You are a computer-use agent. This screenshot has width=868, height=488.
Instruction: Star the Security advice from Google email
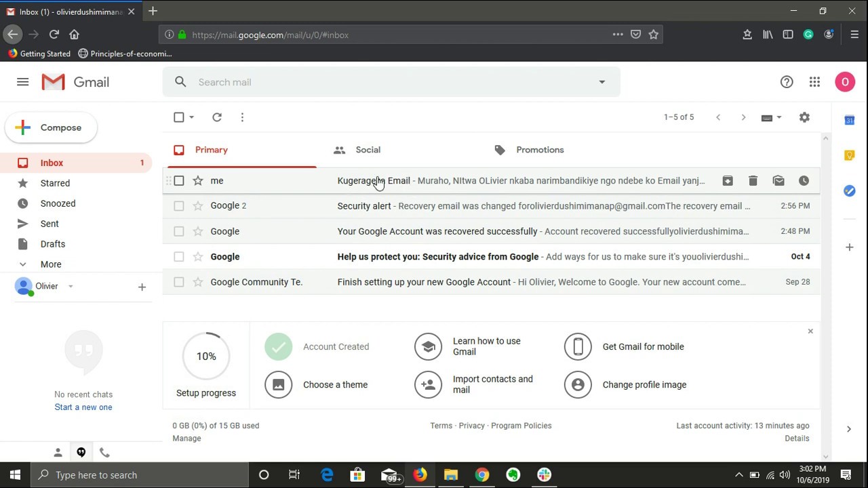point(198,257)
